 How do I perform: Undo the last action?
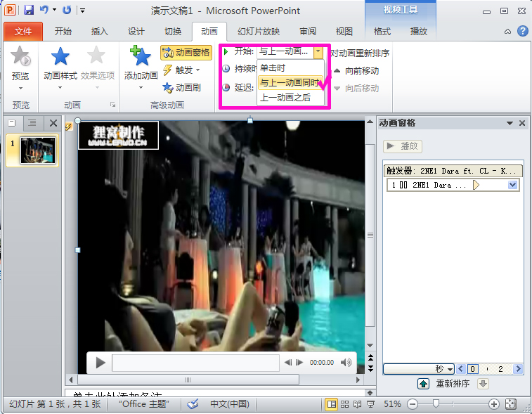point(44,10)
